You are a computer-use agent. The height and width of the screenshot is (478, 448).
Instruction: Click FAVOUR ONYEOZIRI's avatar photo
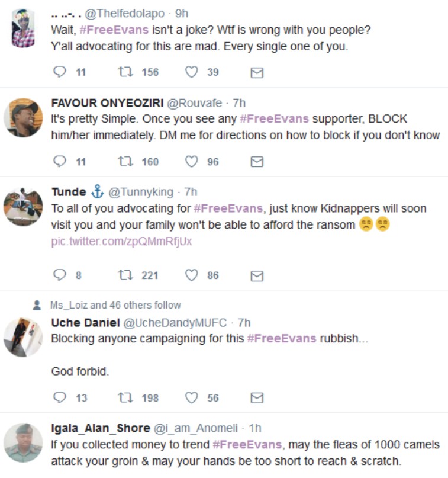(x=23, y=118)
